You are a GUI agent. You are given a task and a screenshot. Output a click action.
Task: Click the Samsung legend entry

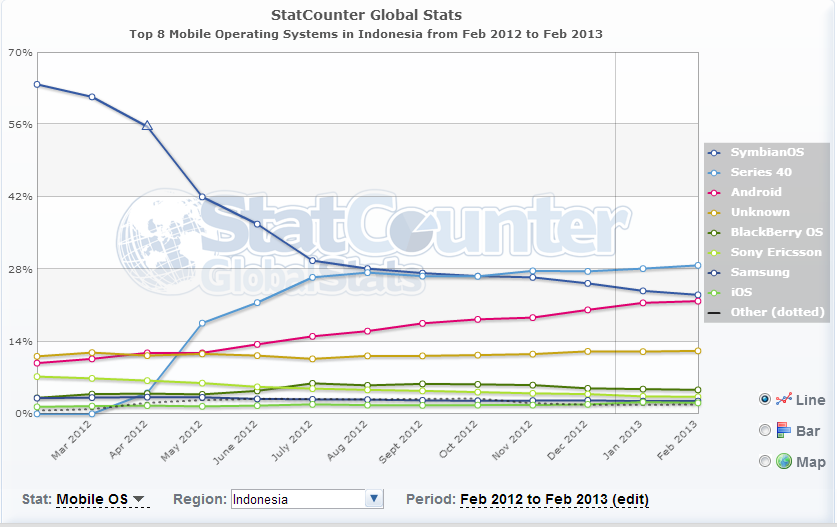pyautogui.click(x=759, y=272)
